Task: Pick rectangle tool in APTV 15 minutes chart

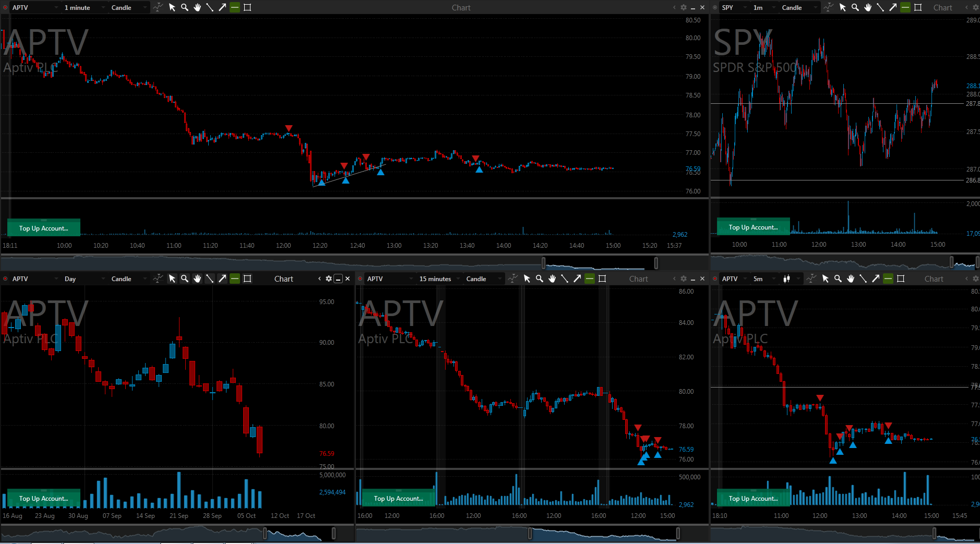Action: click(602, 279)
